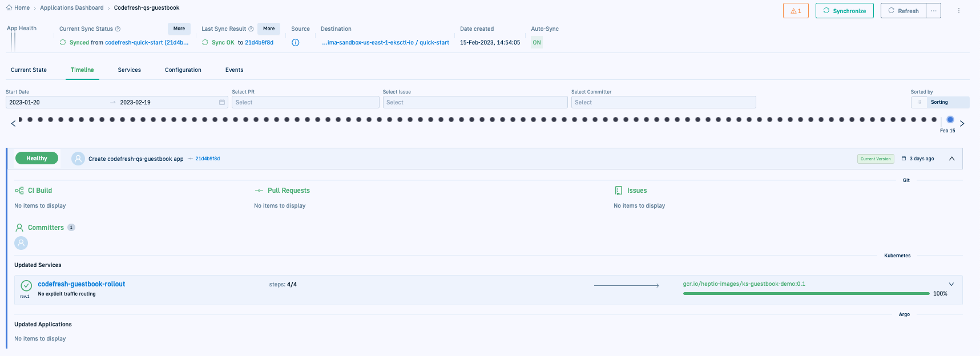The image size is (980, 356).
Task: Open the Events tab
Action: click(x=234, y=70)
